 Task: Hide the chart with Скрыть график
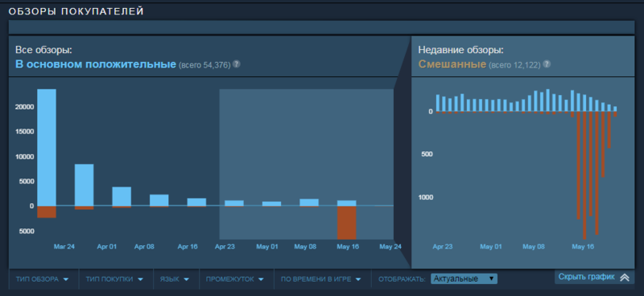coord(594,277)
